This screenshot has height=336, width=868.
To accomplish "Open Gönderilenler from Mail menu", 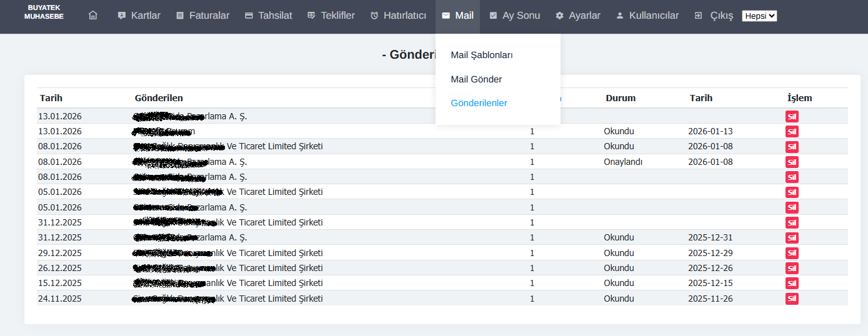I will coord(479,103).
